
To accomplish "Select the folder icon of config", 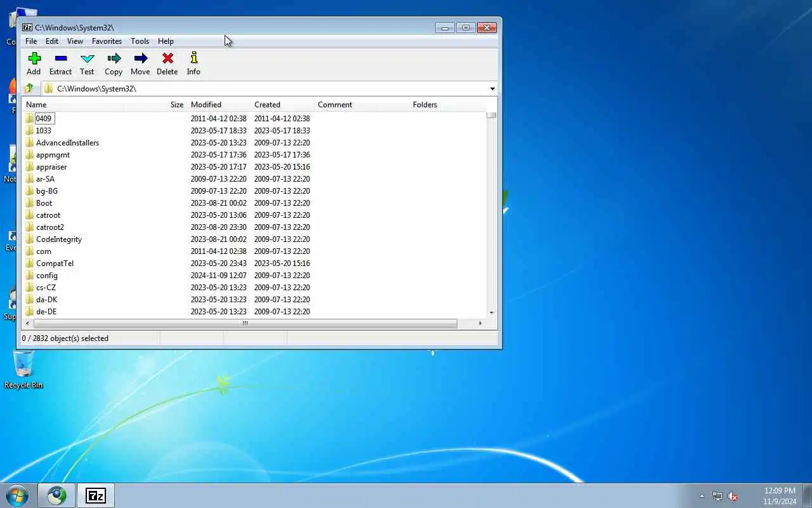I will 30,275.
